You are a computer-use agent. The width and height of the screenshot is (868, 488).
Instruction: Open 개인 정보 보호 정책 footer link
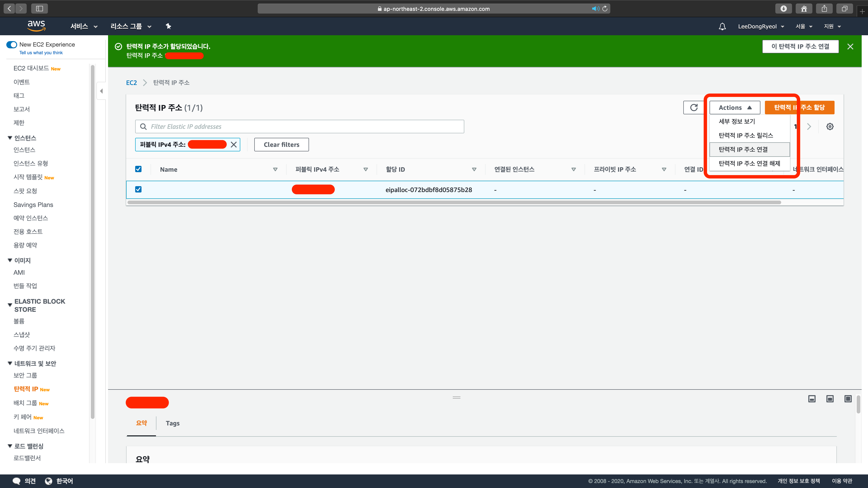coord(799,481)
